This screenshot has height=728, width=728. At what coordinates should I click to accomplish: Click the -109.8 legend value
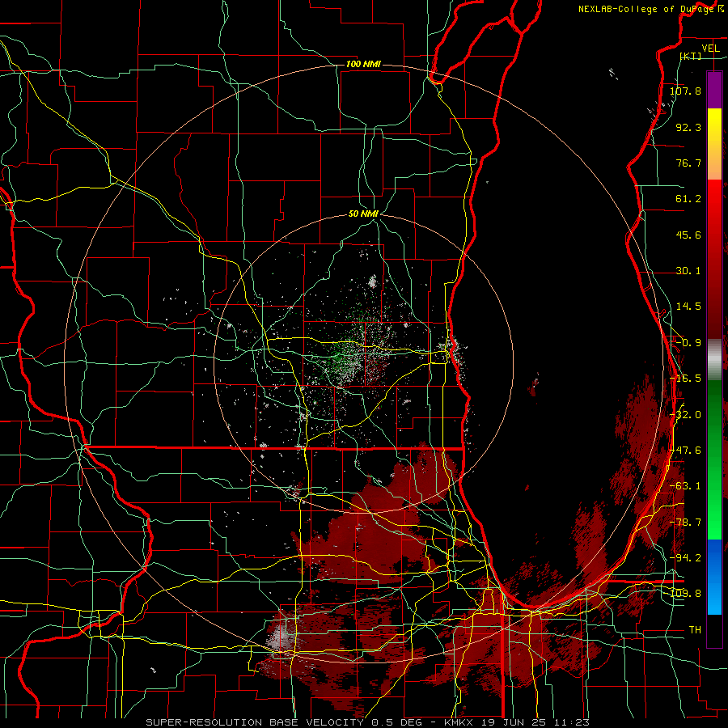tap(685, 594)
